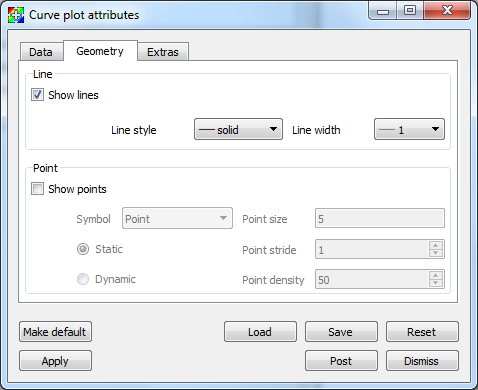Click the Dismiss button

pos(422,361)
